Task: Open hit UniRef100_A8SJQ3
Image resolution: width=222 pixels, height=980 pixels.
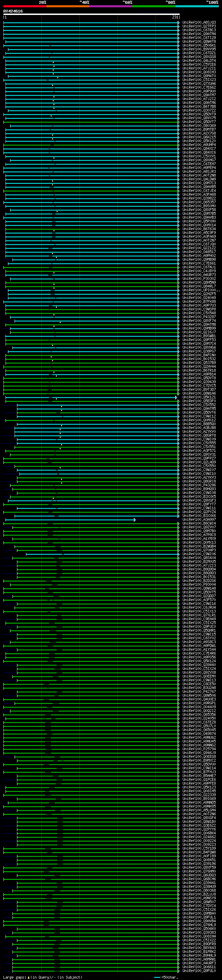Action: tap(199, 23)
